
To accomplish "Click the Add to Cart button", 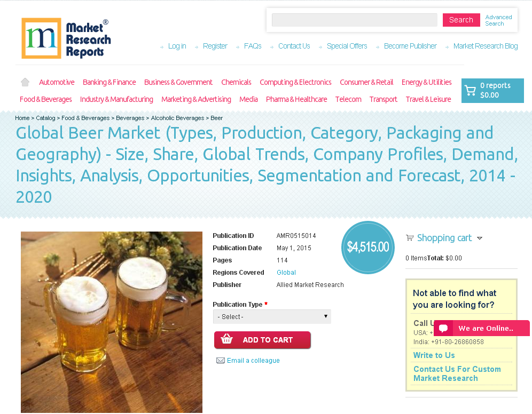I will (x=262, y=340).
